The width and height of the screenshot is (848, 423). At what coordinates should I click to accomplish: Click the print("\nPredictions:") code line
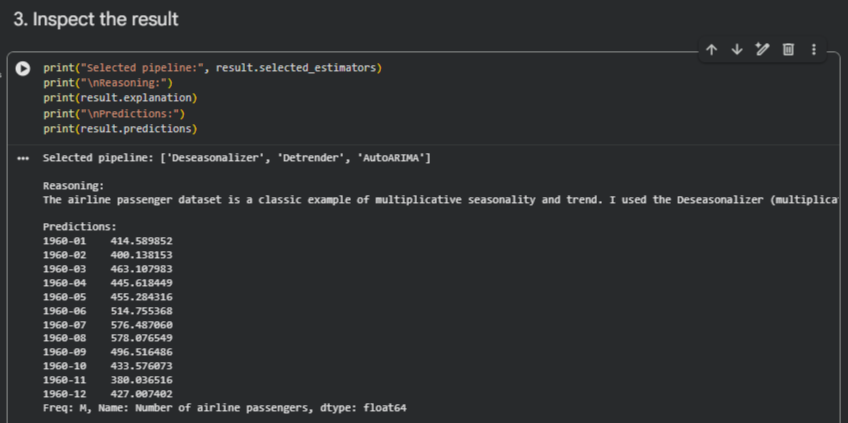[114, 114]
